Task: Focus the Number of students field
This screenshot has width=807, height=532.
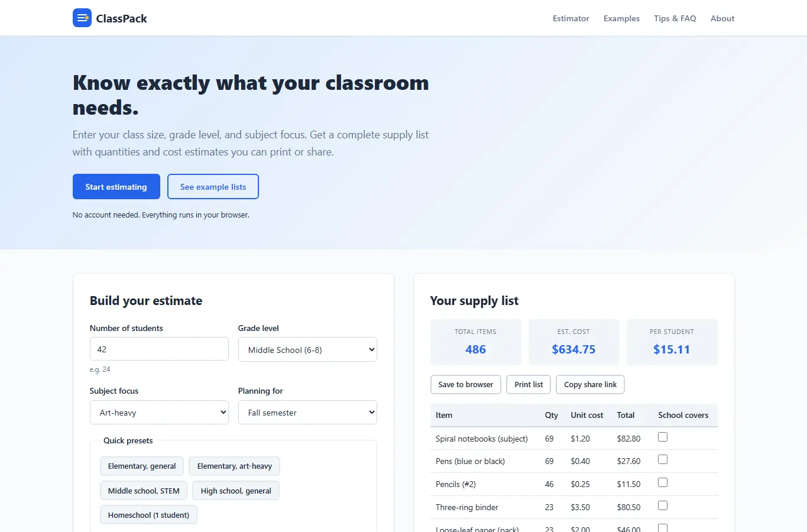Action: (159, 349)
